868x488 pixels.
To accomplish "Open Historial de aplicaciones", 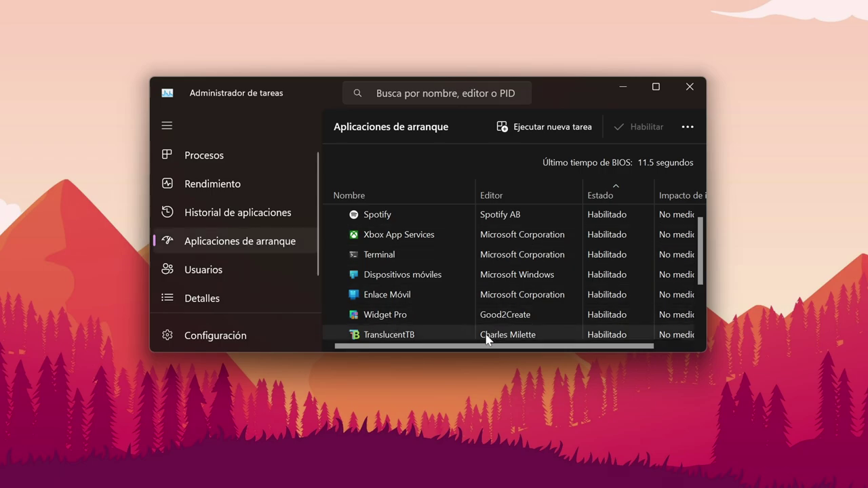I will coord(235,212).
